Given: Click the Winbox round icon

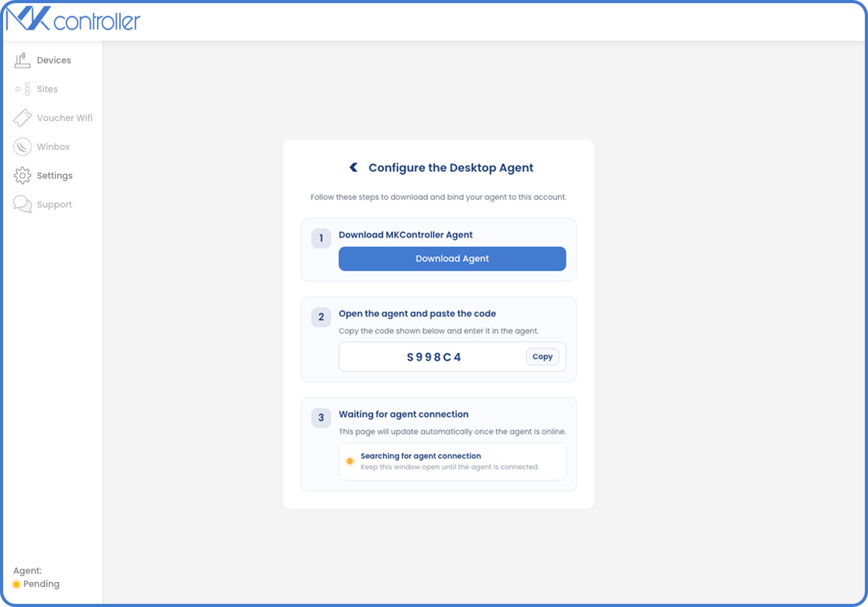Looking at the screenshot, I should (x=23, y=147).
